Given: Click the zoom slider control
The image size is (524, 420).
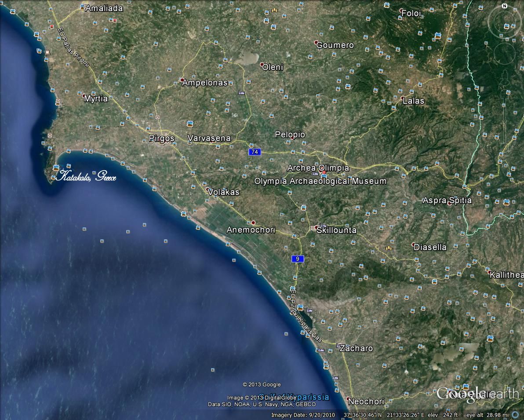Looking at the screenshot, I should tap(504, 95).
